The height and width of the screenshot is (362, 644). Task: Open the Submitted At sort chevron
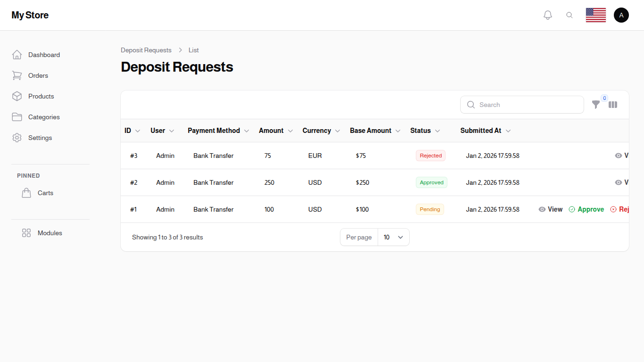coord(509,131)
